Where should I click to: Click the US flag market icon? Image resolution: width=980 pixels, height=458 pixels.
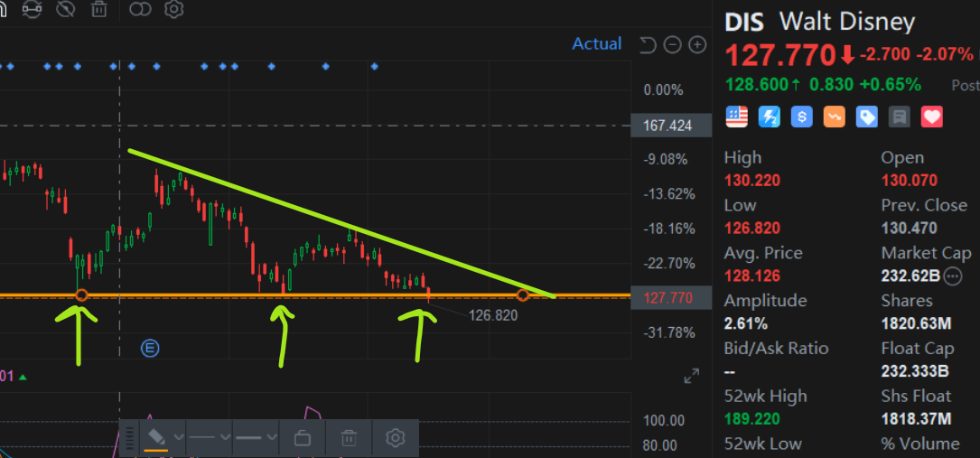(736, 117)
